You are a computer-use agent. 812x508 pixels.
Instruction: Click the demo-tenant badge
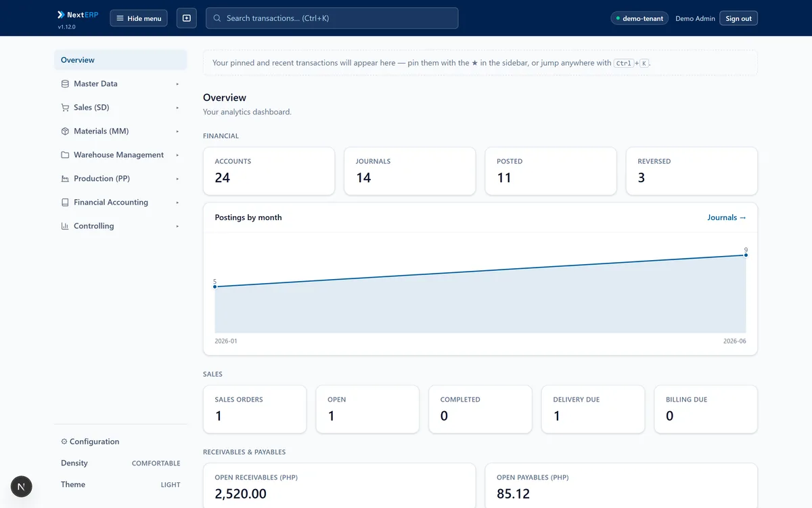pos(639,18)
